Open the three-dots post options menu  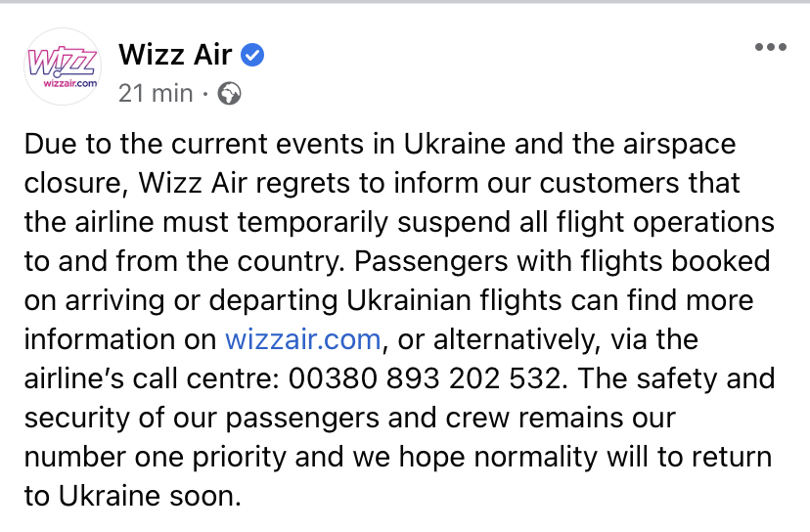click(771, 48)
